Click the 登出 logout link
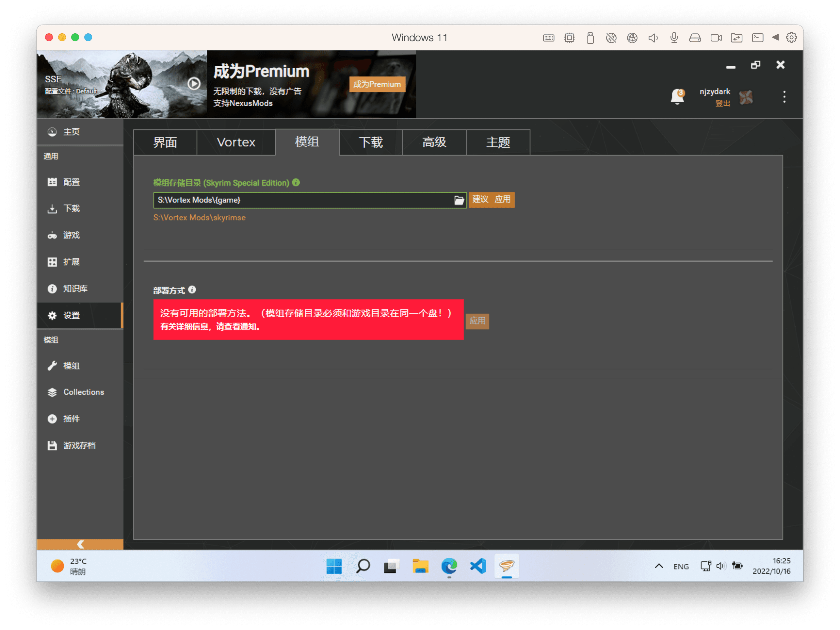 click(x=723, y=103)
